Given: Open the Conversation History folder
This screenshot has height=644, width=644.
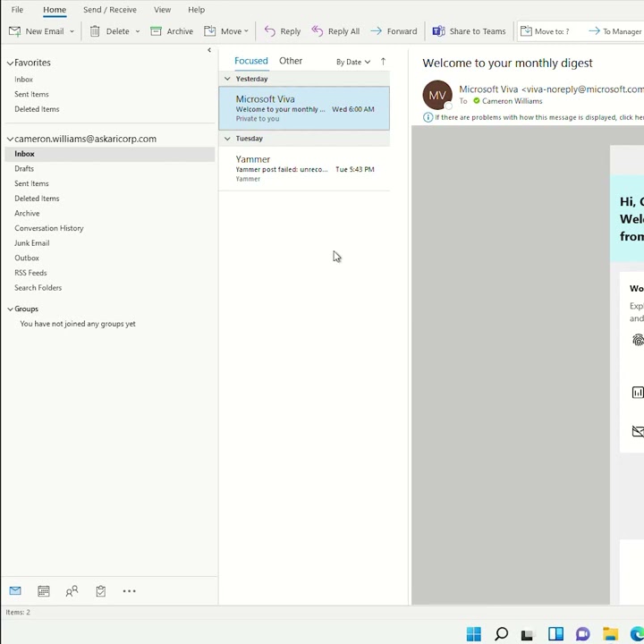Looking at the screenshot, I should (x=49, y=228).
